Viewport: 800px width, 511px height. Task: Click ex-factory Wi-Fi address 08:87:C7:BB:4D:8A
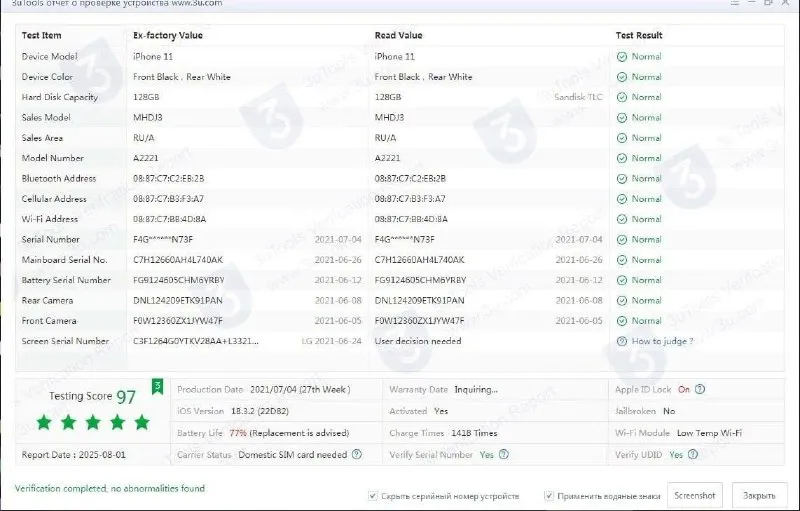coord(169,219)
